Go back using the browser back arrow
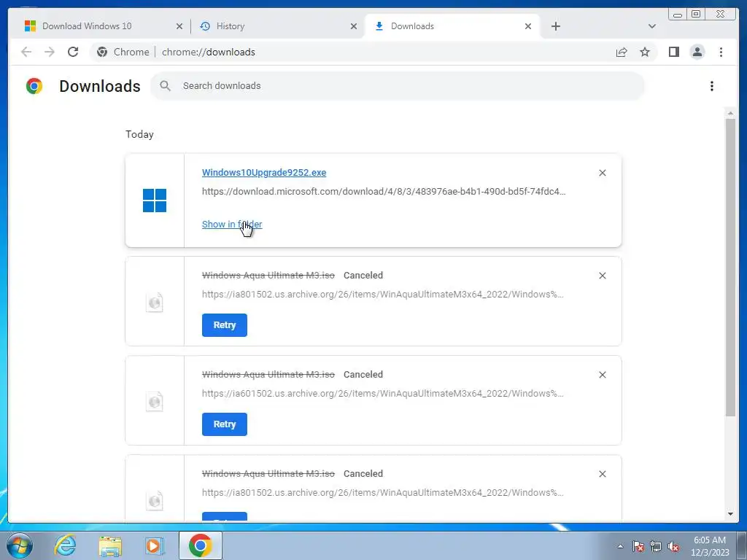 coord(26,52)
